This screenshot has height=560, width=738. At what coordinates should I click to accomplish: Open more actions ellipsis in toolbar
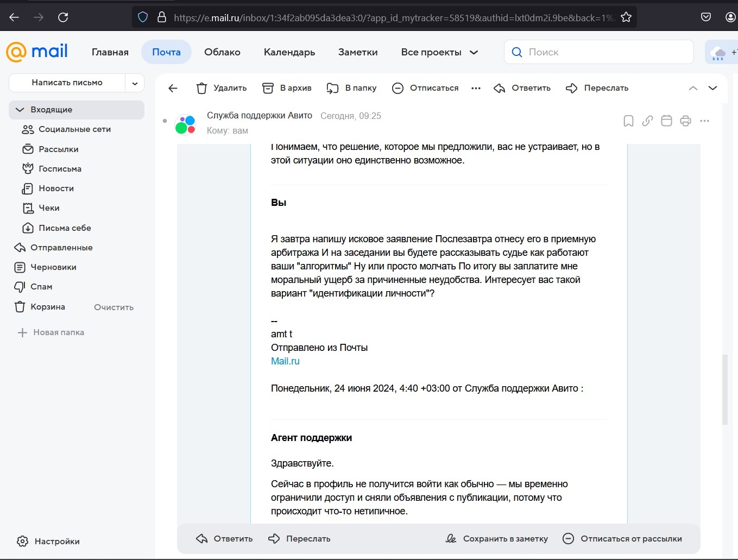tap(476, 88)
